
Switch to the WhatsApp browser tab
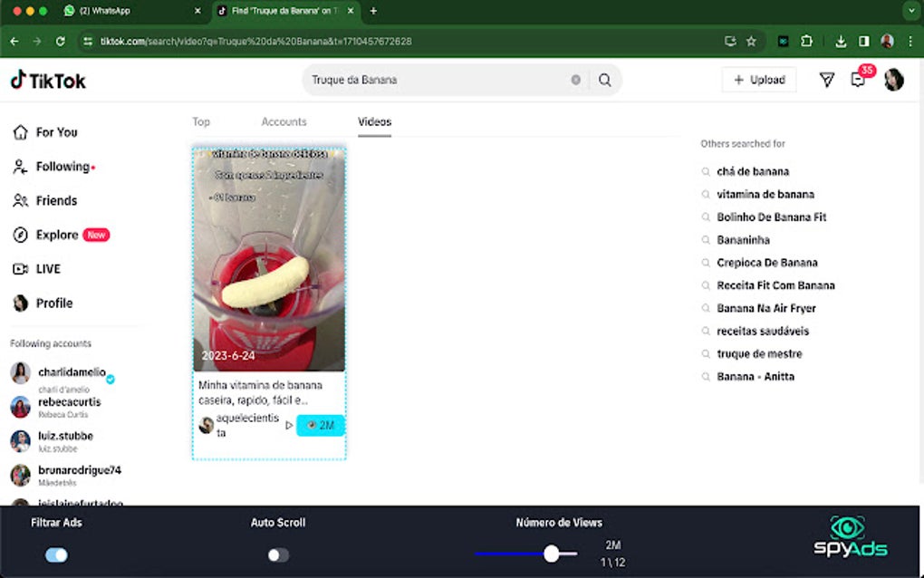pos(131,11)
